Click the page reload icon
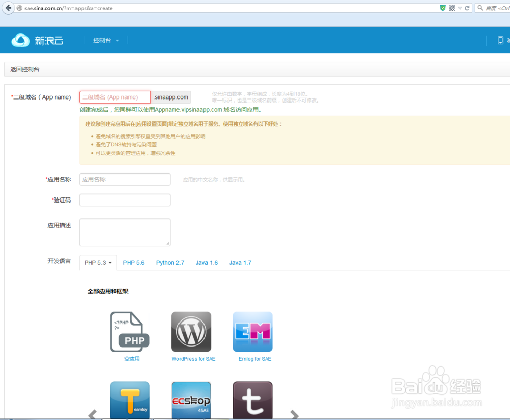The image size is (510, 420). tap(467, 8)
